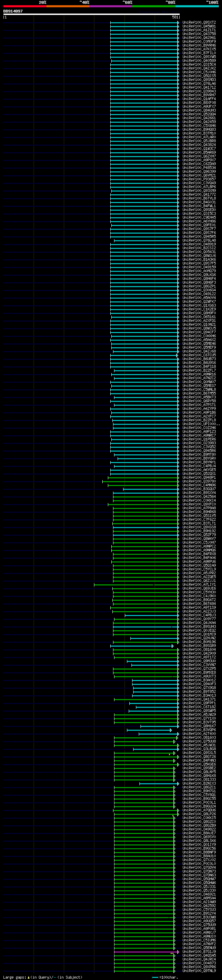Select the hit UniRef100_Q1PER6
The image size is (222, 980).
pos(199,439)
